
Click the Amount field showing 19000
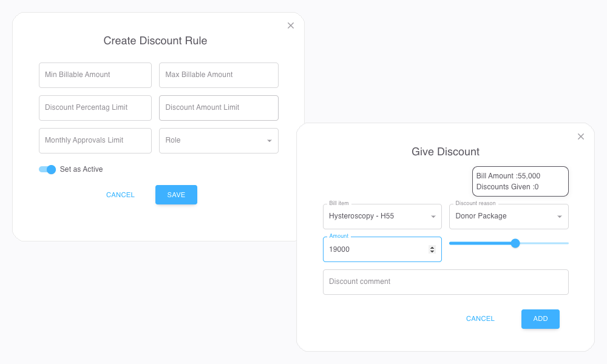(x=373, y=249)
